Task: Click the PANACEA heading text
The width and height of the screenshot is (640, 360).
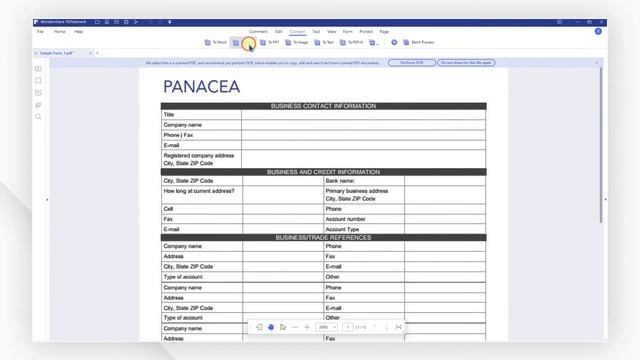Action: (201, 87)
